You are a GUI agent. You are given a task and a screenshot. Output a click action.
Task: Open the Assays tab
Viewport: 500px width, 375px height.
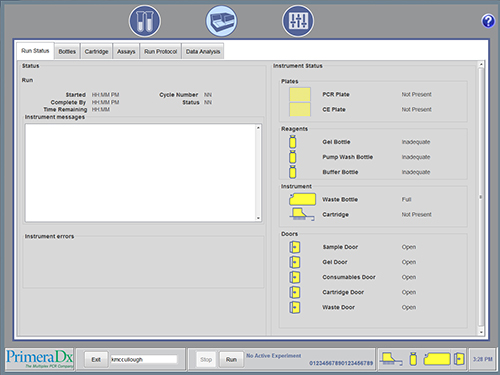tap(126, 51)
